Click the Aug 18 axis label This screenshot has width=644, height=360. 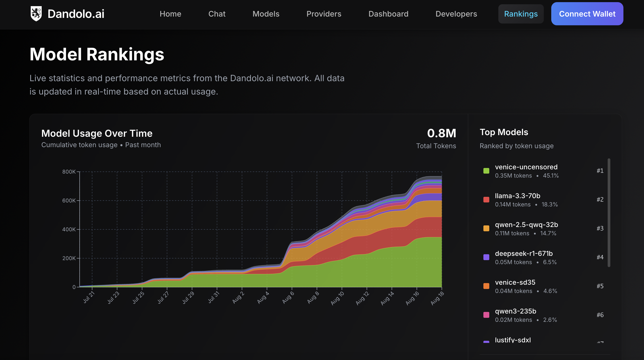click(x=437, y=298)
